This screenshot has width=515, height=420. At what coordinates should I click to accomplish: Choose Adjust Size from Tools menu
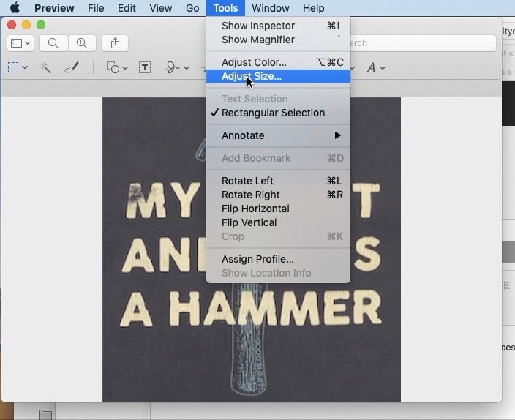252,76
